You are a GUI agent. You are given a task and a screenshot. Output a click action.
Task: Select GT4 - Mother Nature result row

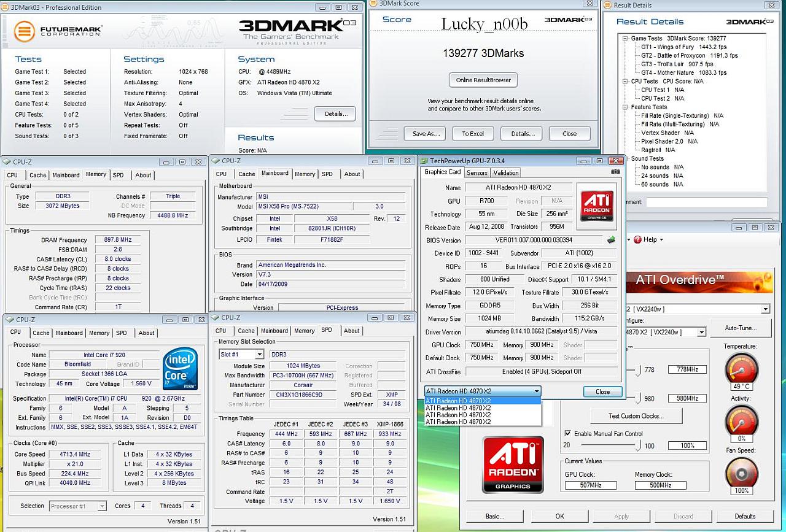coord(684,72)
